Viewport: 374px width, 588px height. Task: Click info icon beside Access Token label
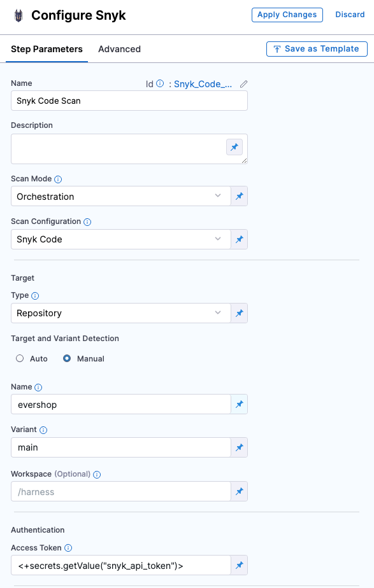pyautogui.click(x=68, y=548)
